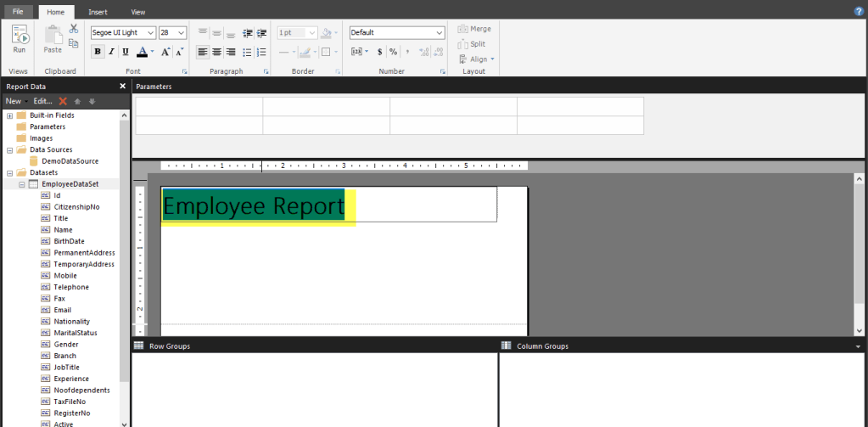Click the currency dollar format icon
This screenshot has height=427, width=868.
click(x=379, y=52)
